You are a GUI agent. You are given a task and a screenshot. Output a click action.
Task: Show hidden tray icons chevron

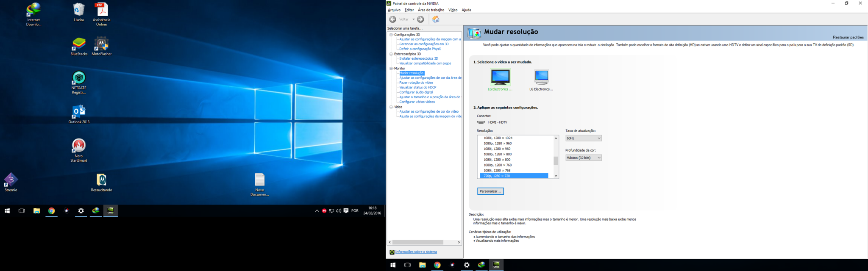click(317, 211)
